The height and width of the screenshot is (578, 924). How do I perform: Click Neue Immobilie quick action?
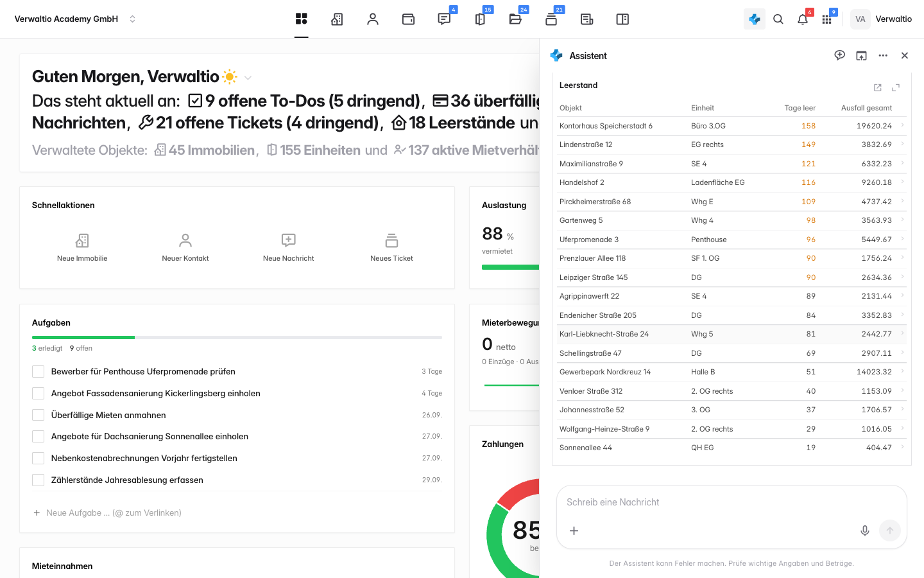(82, 247)
